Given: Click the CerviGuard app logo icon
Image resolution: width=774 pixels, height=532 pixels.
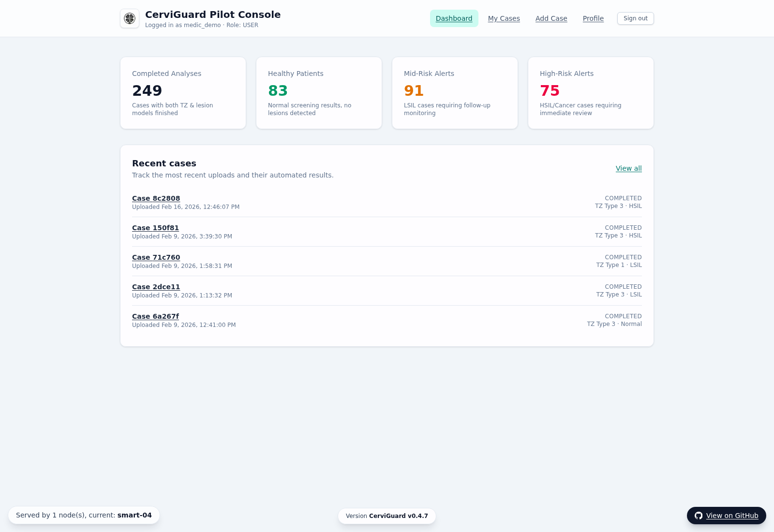Looking at the screenshot, I should (129, 18).
